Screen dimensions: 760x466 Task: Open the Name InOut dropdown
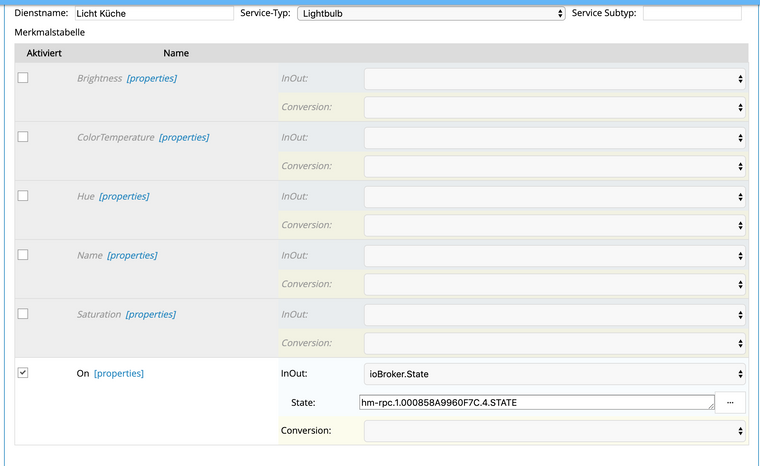[x=555, y=256]
